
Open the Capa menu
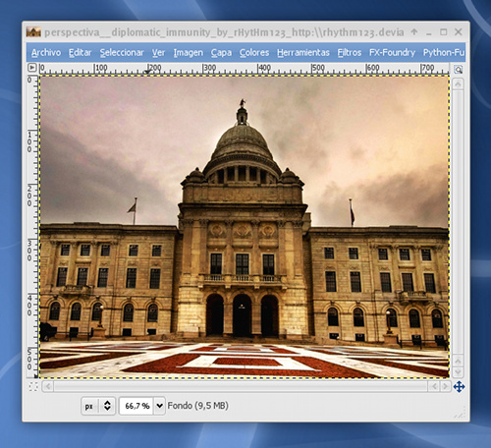tap(221, 52)
